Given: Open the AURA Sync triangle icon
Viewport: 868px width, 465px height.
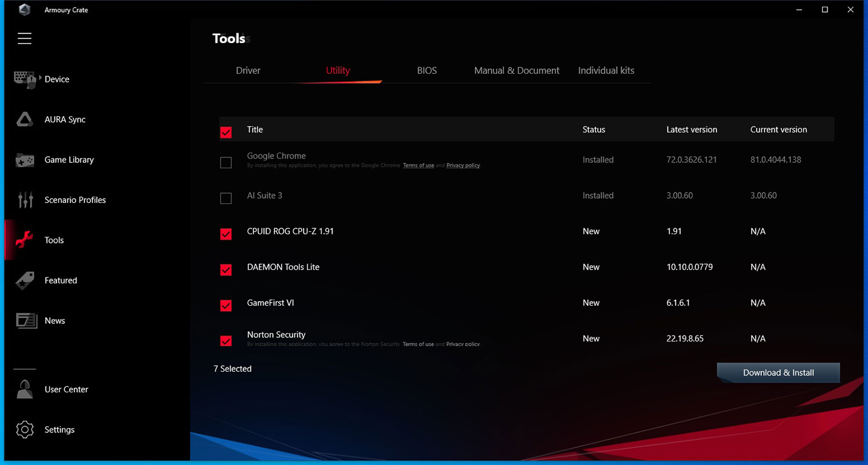Looking at the screenshot, I should (25, 119).
